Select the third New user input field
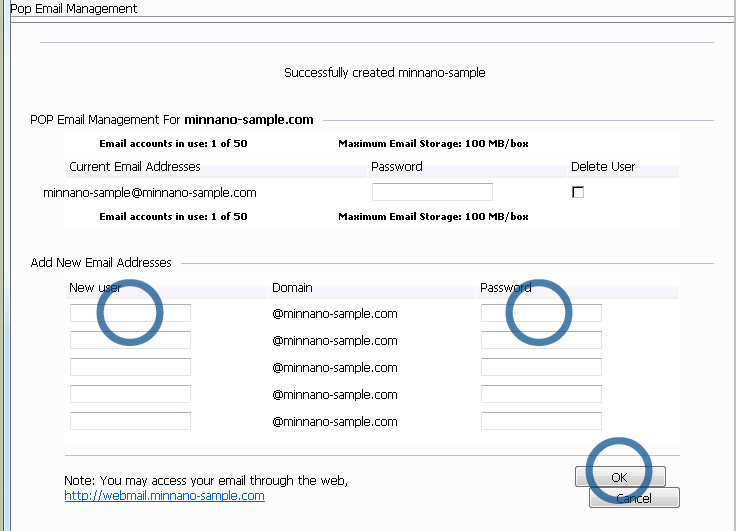Screen dimensions: 736x531 coord(130,367)
